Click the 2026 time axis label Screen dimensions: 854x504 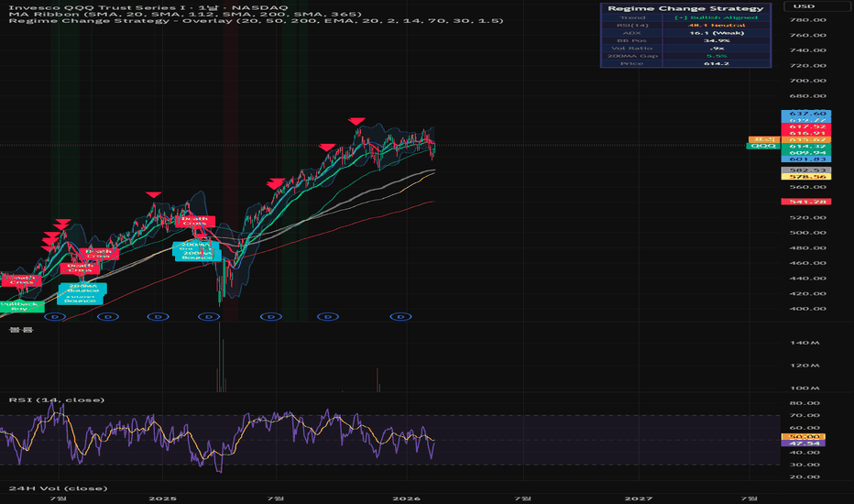pyautogui.click(x=406, y=499)
